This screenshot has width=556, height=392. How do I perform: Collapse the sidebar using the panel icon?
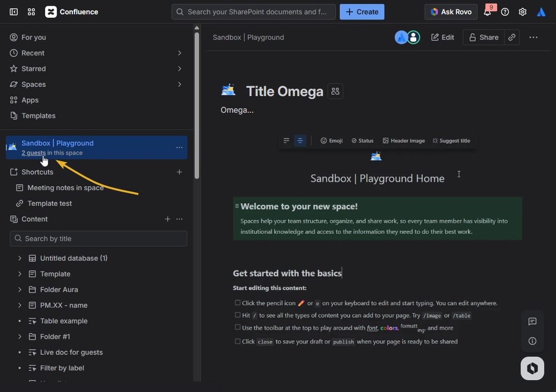click(x=13, y=12)
